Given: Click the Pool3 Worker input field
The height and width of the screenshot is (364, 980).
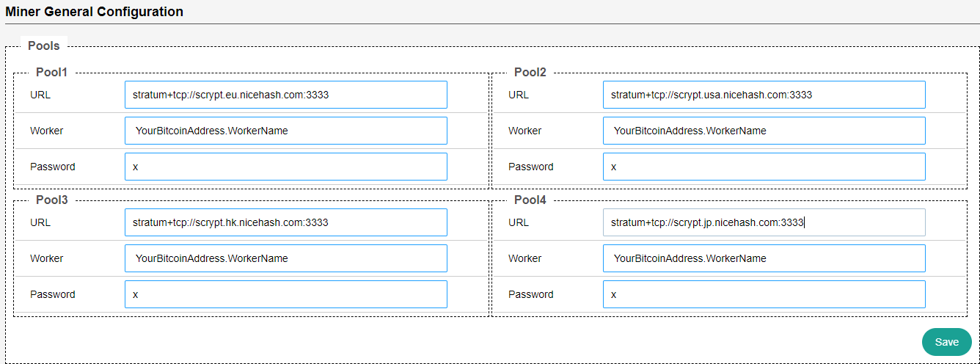Looking at the screenshot, I should [x=285, y=258].
